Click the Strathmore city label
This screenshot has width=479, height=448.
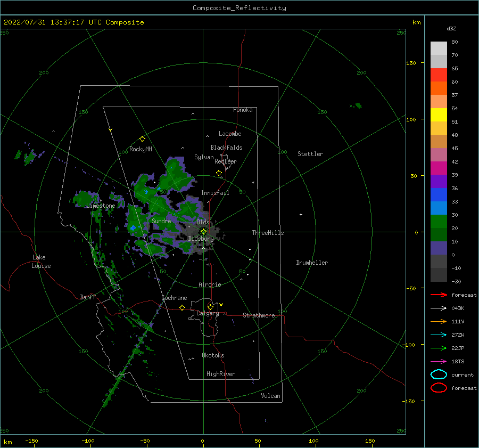click(259, 315)
